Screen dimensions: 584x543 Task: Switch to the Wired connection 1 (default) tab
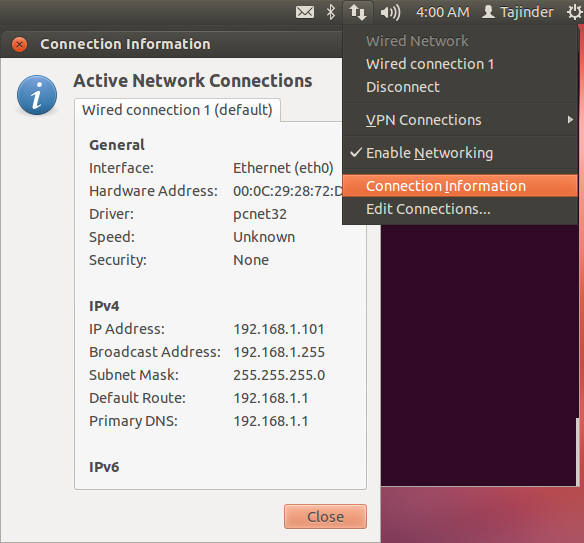[177, 110]
